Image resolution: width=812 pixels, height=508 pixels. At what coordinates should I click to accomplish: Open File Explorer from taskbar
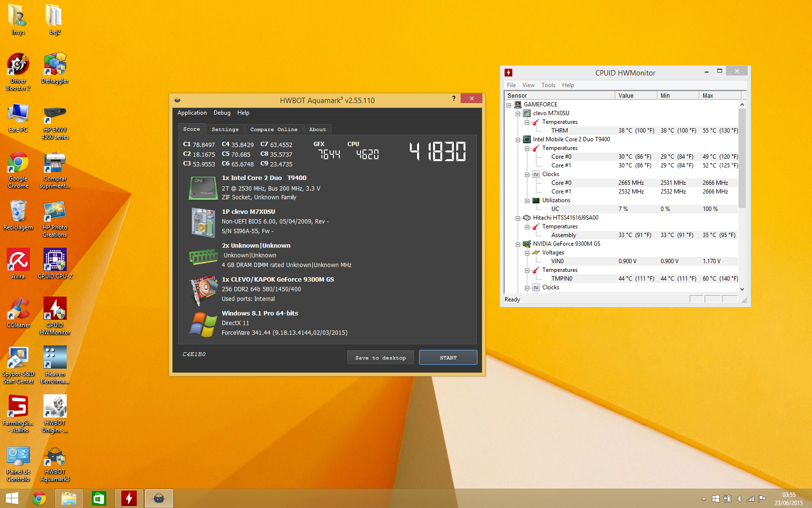69,498
